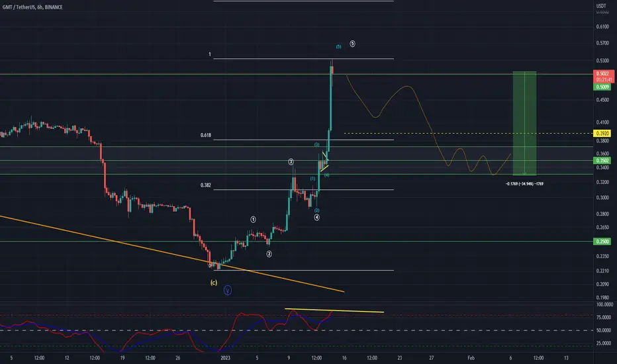This screenshot has height=364, width=617.
Task: Select the long orange descending trendline
Action: tap(172, 254)
